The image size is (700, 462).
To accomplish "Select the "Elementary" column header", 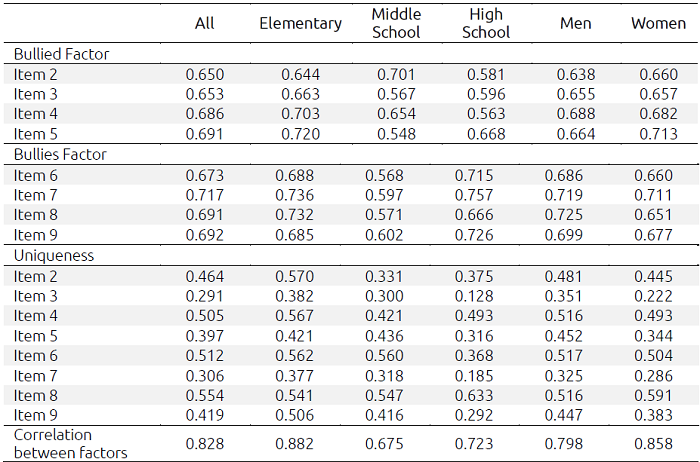I will [x=300, y=23].
